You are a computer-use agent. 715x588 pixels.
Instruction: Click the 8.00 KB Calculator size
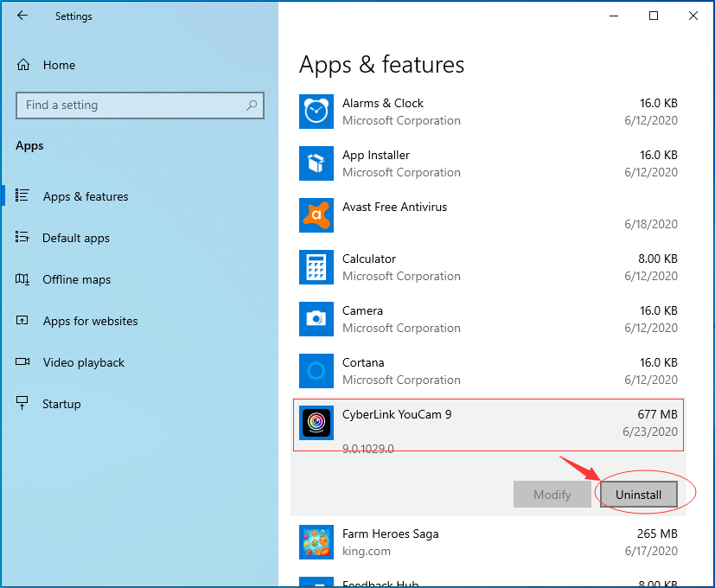click(658, 259)
